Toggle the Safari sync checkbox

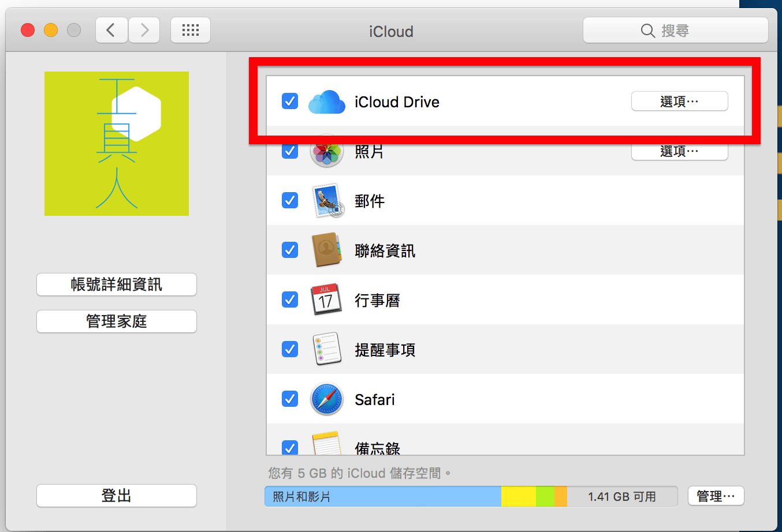click(290, 399)
